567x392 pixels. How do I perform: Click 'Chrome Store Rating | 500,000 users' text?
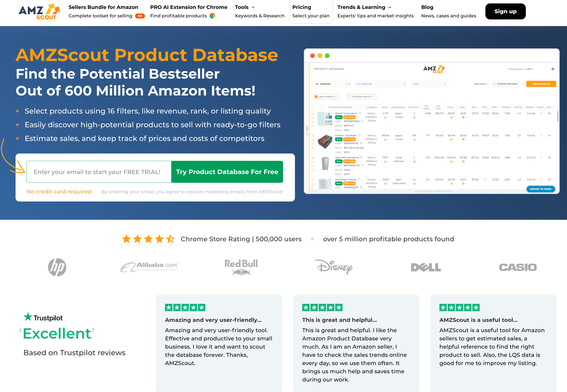pos(241,239)
